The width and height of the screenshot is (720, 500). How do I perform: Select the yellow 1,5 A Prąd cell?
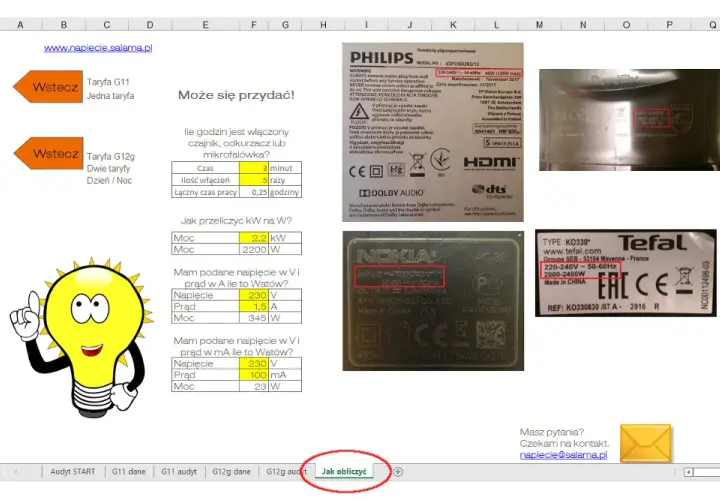(253, 306)
